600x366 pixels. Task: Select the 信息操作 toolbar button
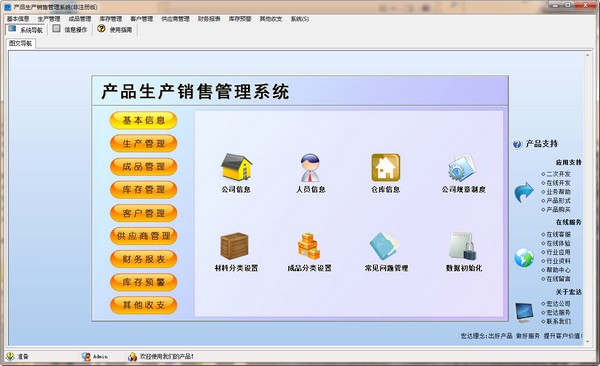[x=70, y=29]
